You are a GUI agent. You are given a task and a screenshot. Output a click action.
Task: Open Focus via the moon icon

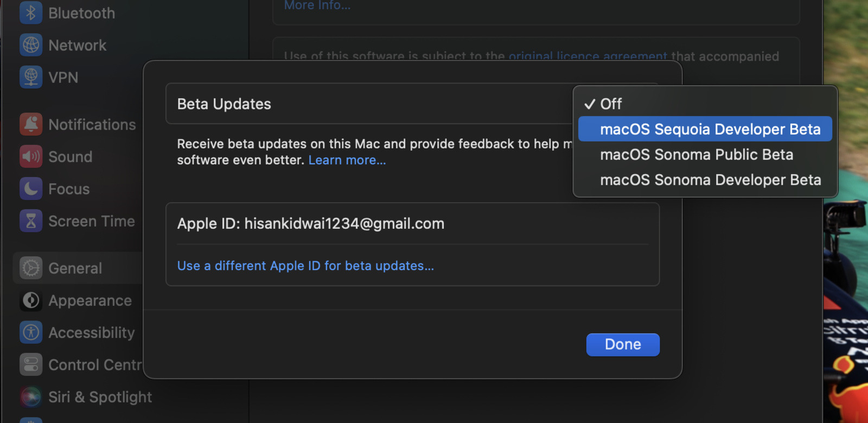(x=31, y=189)
